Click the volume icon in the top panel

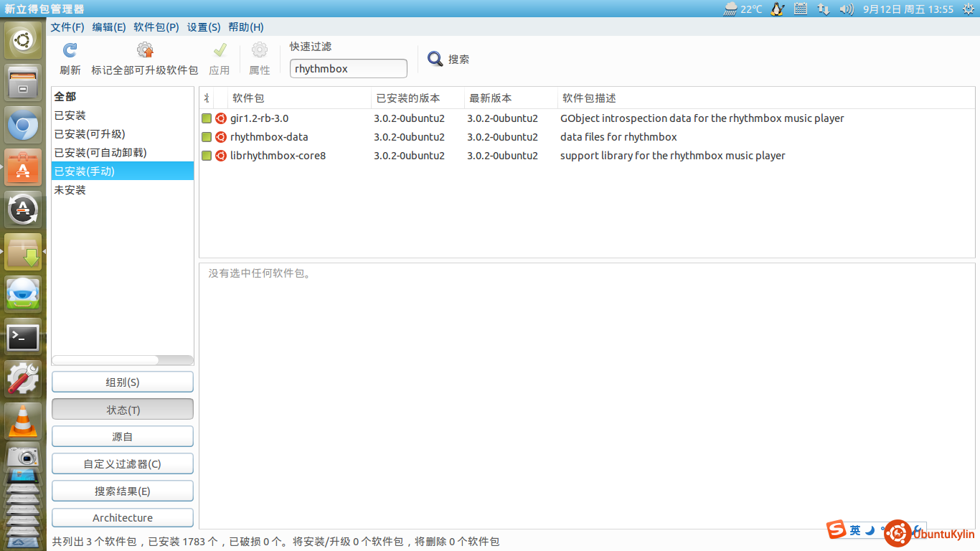tap(847, 9)
